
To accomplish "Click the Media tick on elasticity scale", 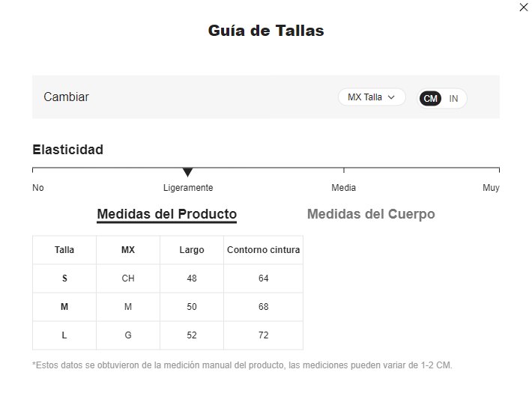I will (344, 170).
